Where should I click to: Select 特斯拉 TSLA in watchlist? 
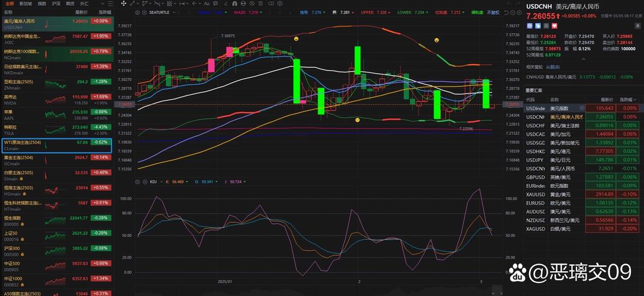57,130
